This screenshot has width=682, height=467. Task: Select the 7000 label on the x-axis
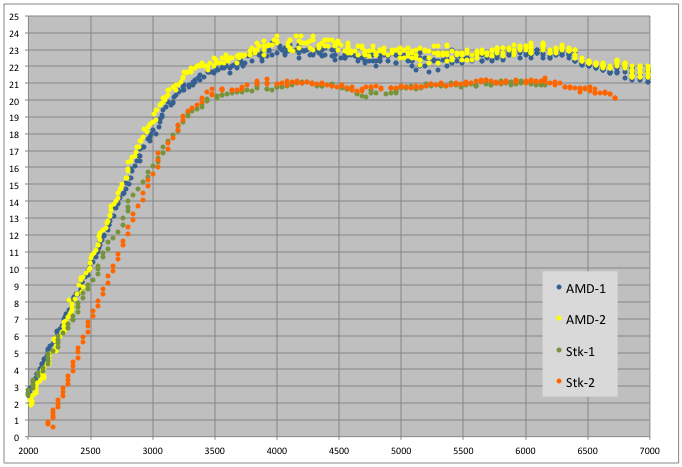pos(650,451)
